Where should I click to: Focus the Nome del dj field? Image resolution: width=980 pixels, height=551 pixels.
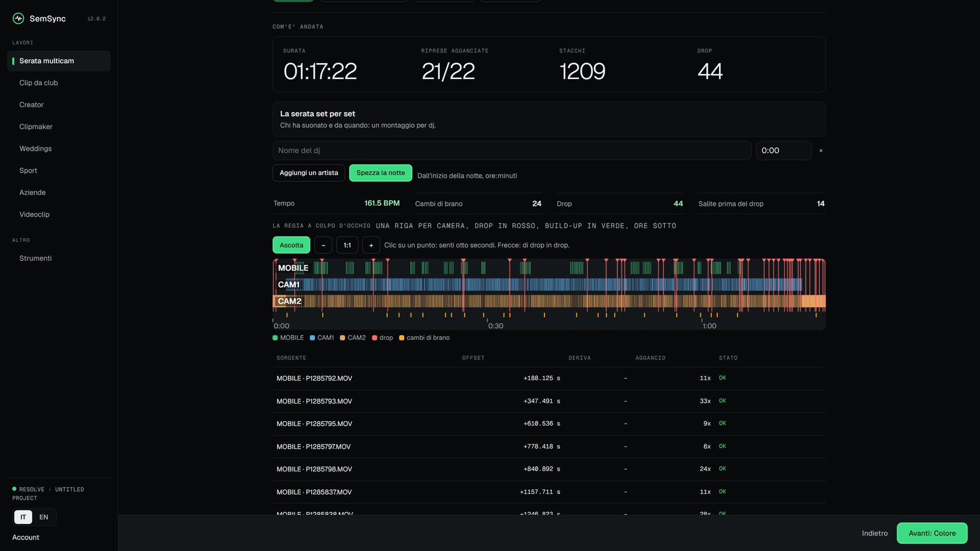(512, 151)
